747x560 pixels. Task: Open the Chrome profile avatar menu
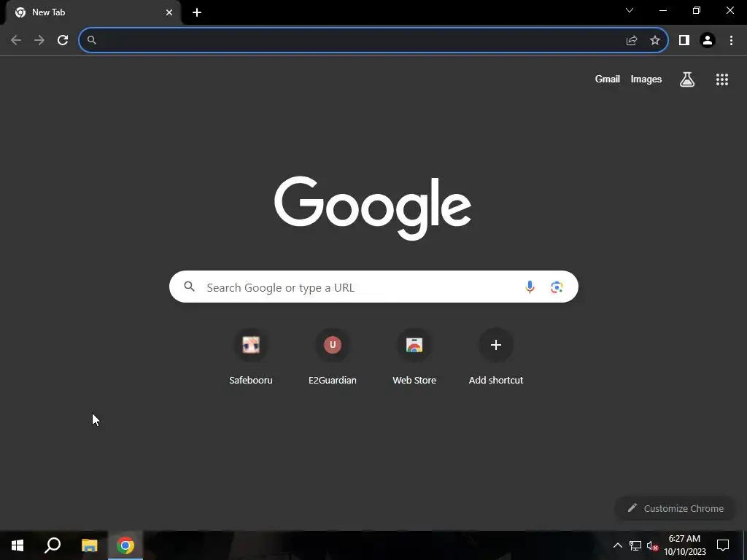(x=708, y=41)
